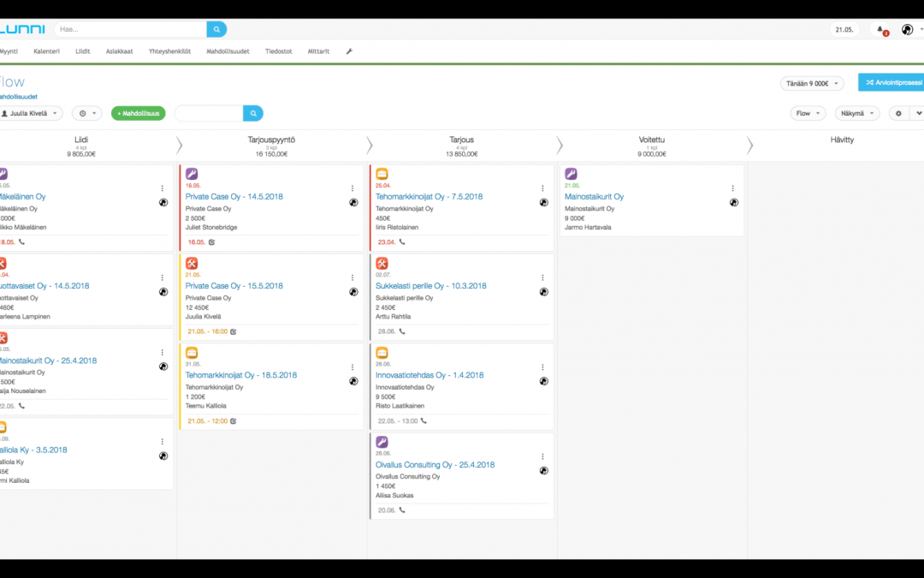Open the Juulia Kivelä user dropdown

pyautogui.click(x=29, y=113)
